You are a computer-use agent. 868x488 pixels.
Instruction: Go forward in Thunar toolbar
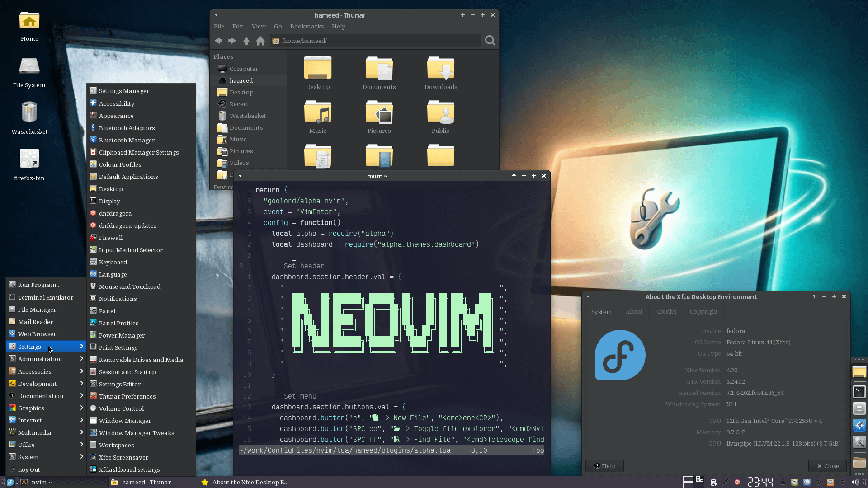pyautogui.click(x=232, y=41)
